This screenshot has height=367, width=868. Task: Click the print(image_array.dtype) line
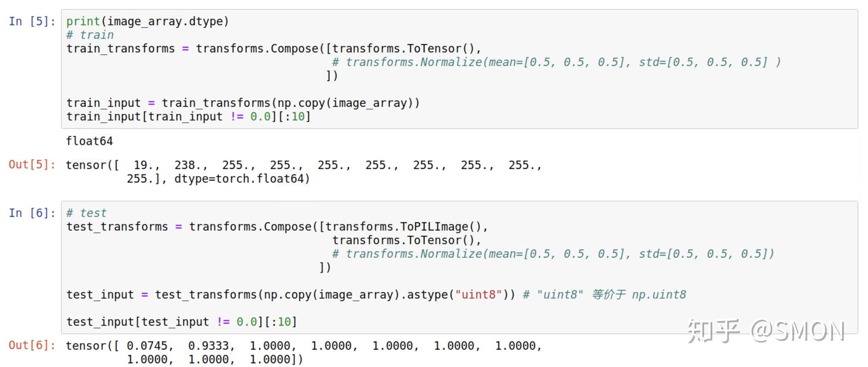tap(148, 21)
